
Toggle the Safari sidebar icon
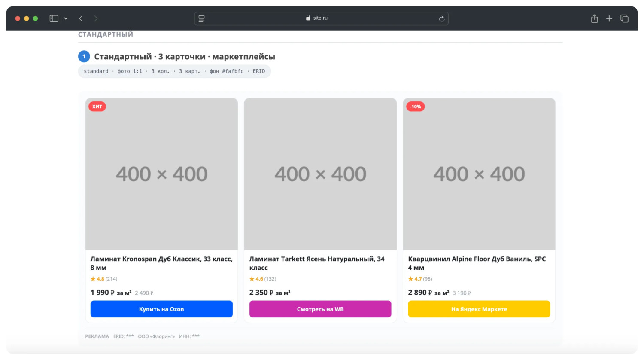54,18
